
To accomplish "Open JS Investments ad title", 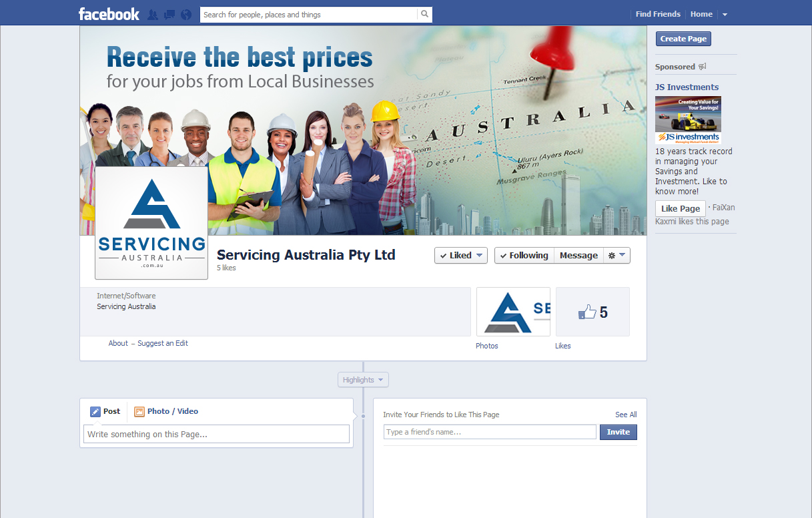I will click(x=687, y=87).
